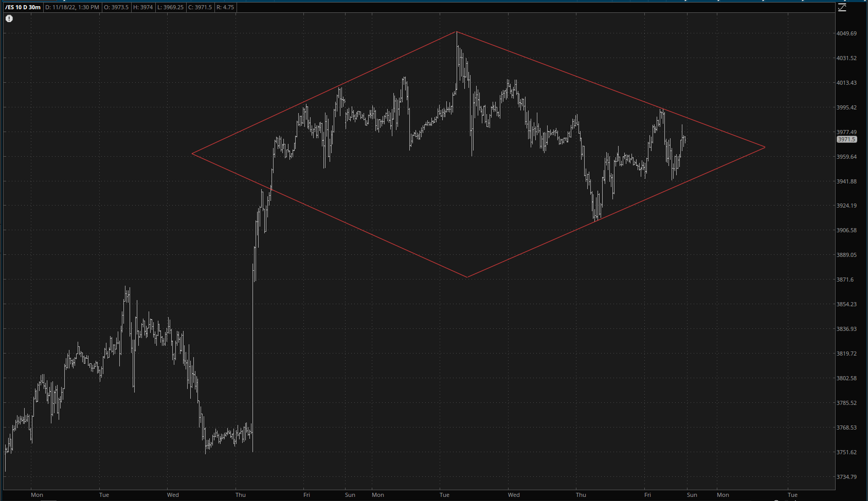Select the top vertex of red diamond
The height and width of the screenshot is (501, 868).
click(456, 32)
